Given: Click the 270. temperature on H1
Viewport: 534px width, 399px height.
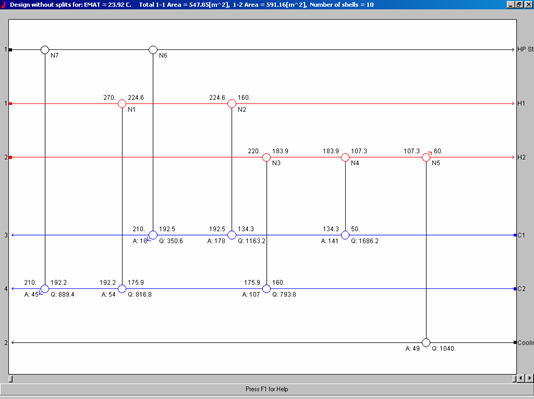Looking at the screenshot, I should [109, 97].
